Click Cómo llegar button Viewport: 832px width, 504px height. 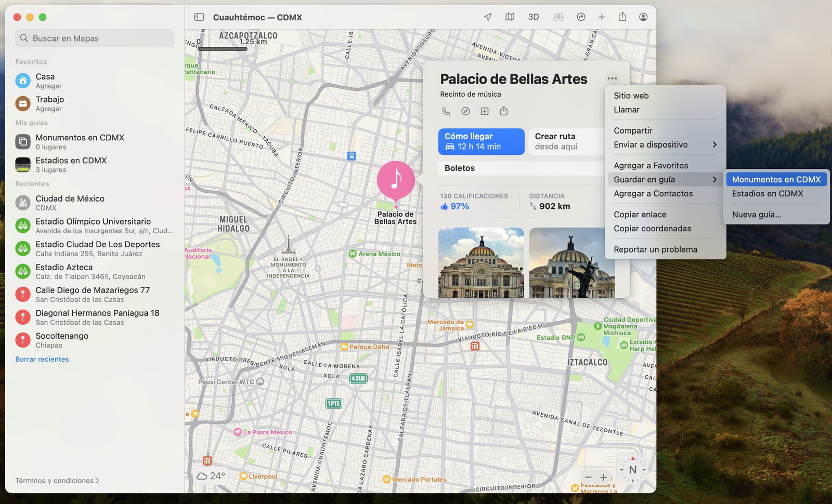[x=482, y=141]
